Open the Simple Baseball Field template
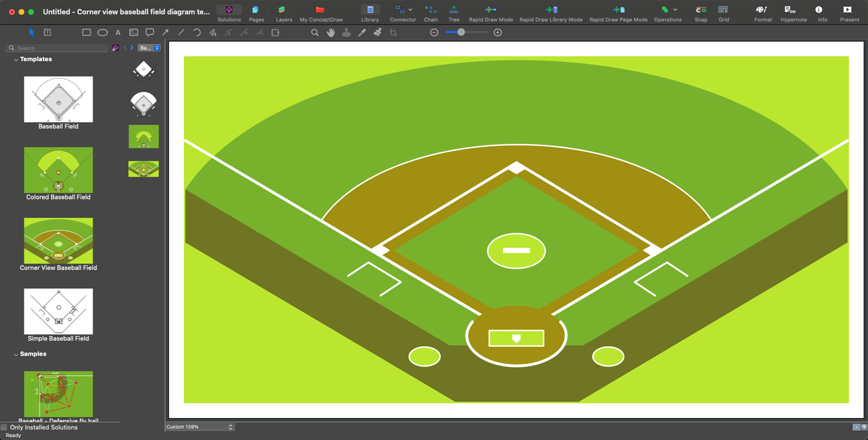Viewport: 868px width, 440px height. point(58,316)
